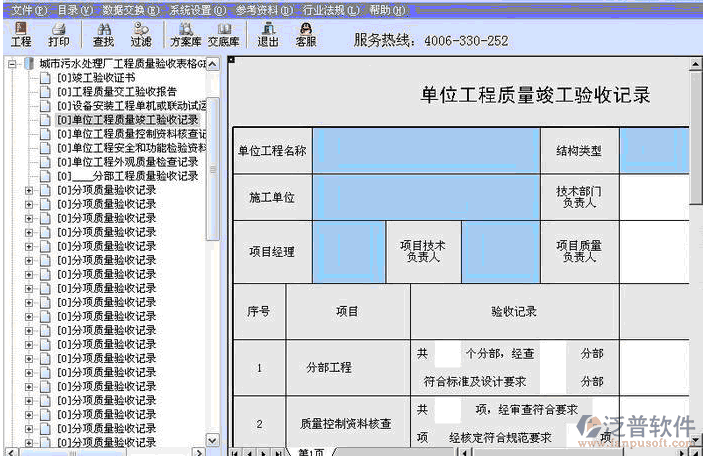This screenshot has height=459, width=706.
Task: Expand the sixth 分项质量验收记录 tree node
Action: coord(29,260)
